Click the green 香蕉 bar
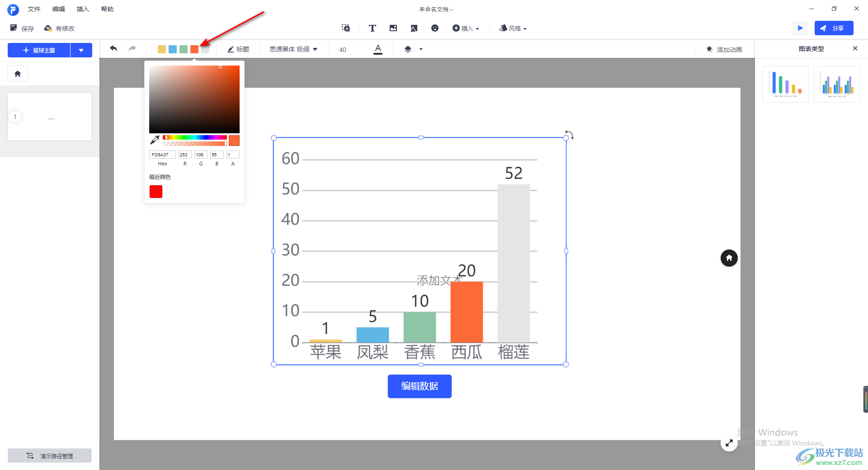This screenshot has width=868, height=470. pos(420,327)
